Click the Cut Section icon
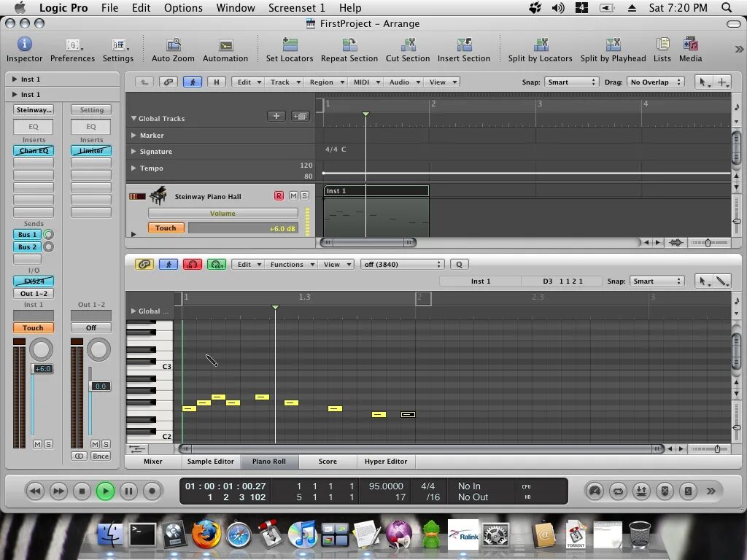Screen dimensions: 747x560 (408, 44)
